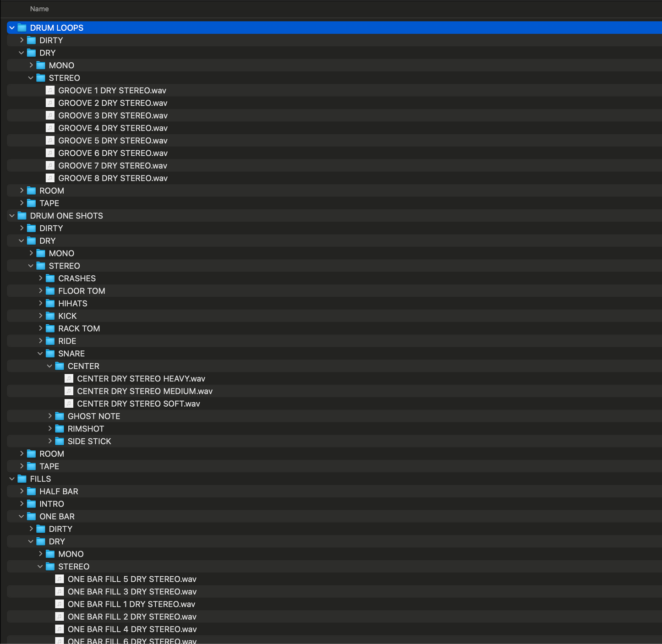662x644 pixels.
Task: Click the KICK folder icon
Action: coord(50,316)
